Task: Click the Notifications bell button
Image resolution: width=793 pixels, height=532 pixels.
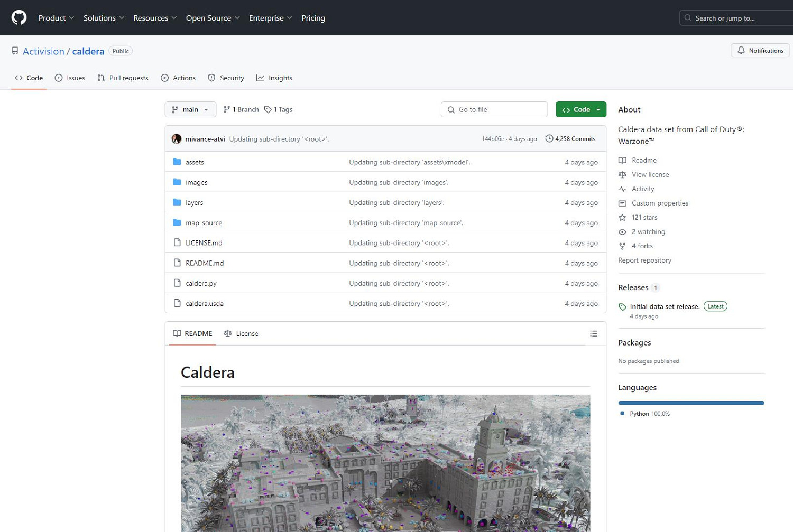Action: (760, 51)
